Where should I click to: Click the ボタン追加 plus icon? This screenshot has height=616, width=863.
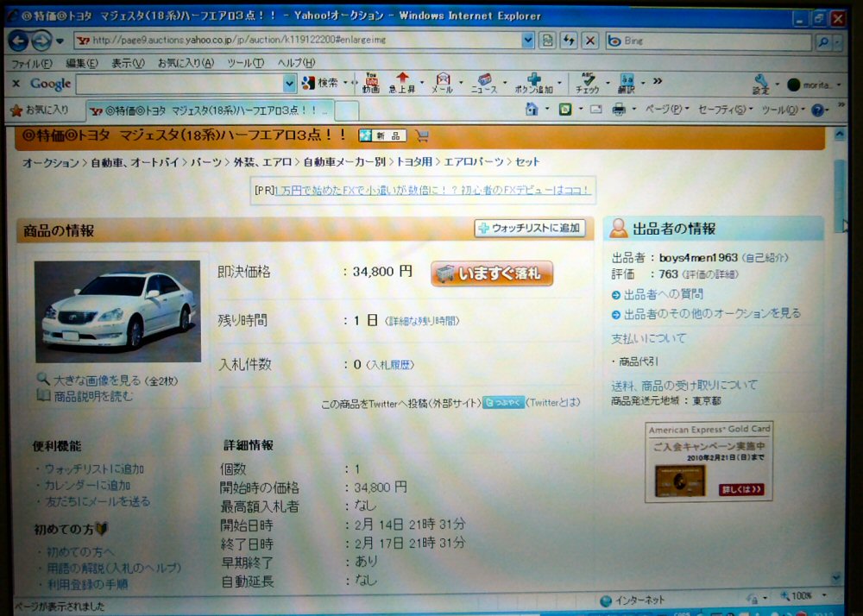(533, 83)
